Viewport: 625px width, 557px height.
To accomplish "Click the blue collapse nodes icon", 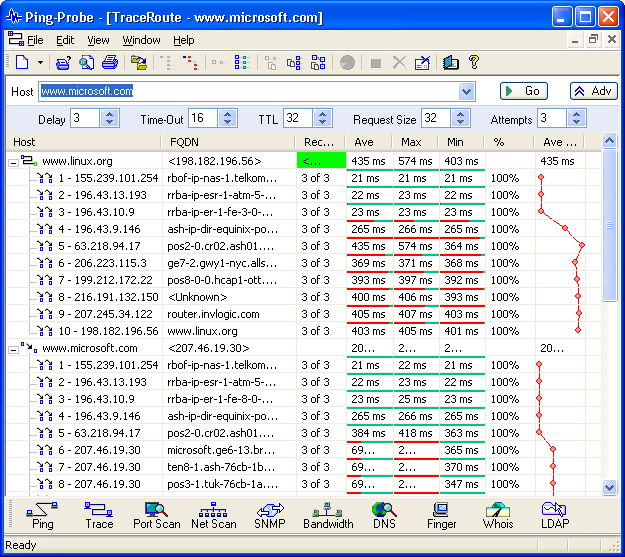I will 294,63.
